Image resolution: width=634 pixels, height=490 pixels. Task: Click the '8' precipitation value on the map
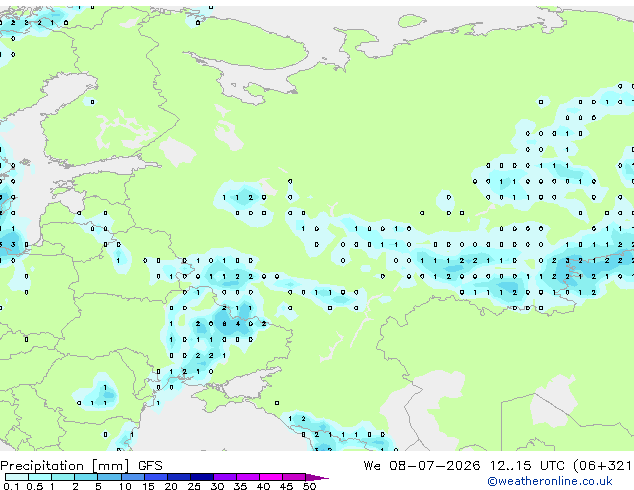coord(224,324)
